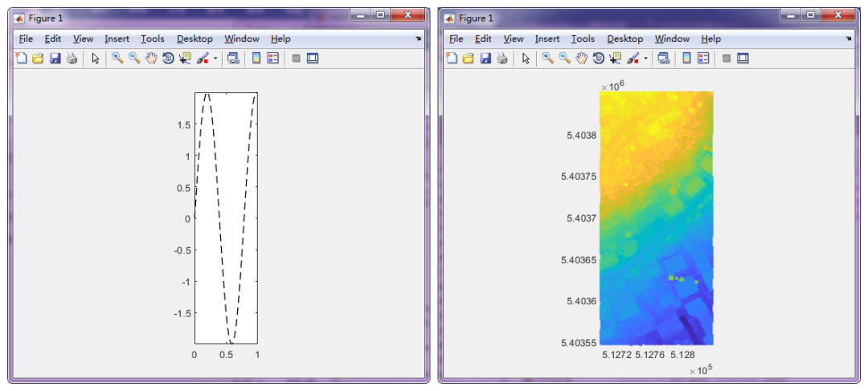Click the colored elevation map plot
Screen dimensions: 868x391
pos(656,218)
